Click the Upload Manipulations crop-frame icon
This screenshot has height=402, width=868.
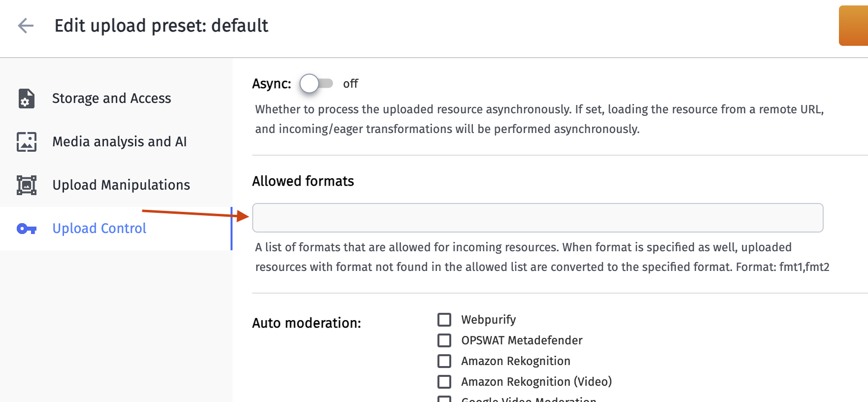pos(26,185)
